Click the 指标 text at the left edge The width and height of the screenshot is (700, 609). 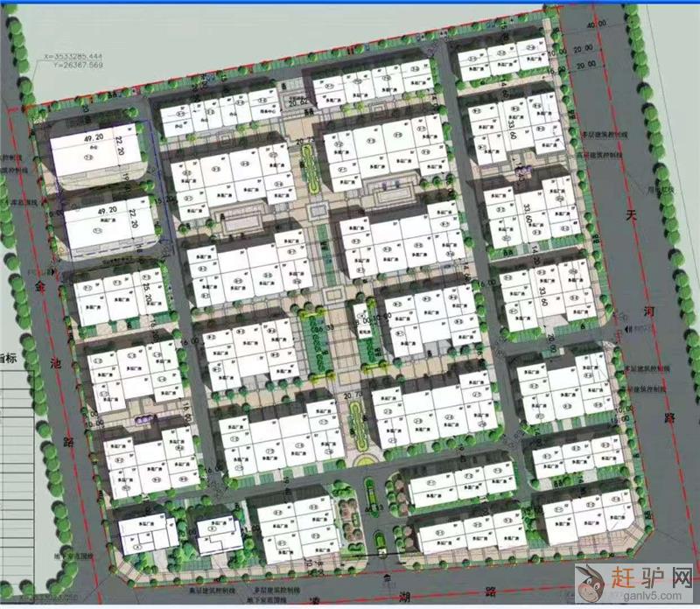pos(8,358)
